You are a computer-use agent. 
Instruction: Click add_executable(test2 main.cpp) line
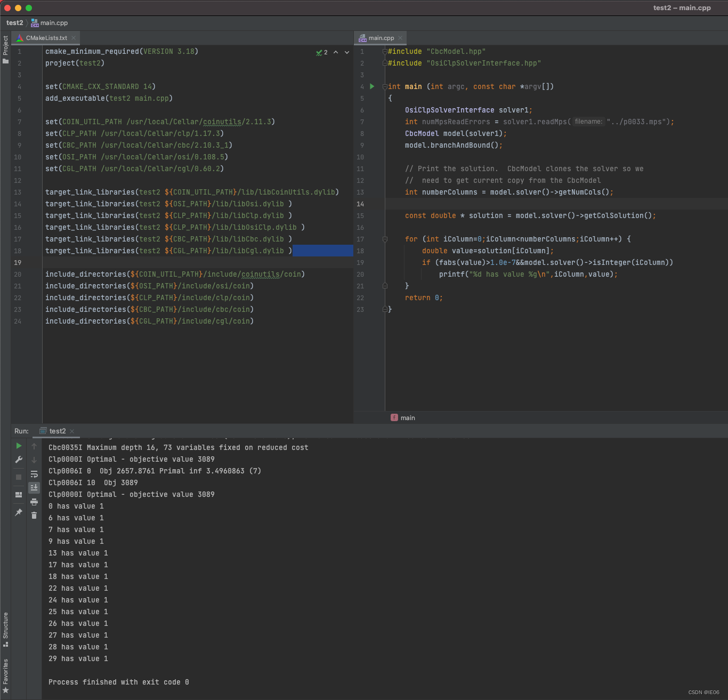(x=109, y=99)
